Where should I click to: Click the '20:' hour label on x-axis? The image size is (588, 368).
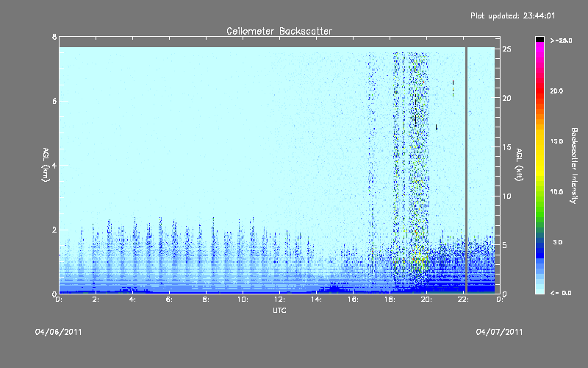[426, 300]
